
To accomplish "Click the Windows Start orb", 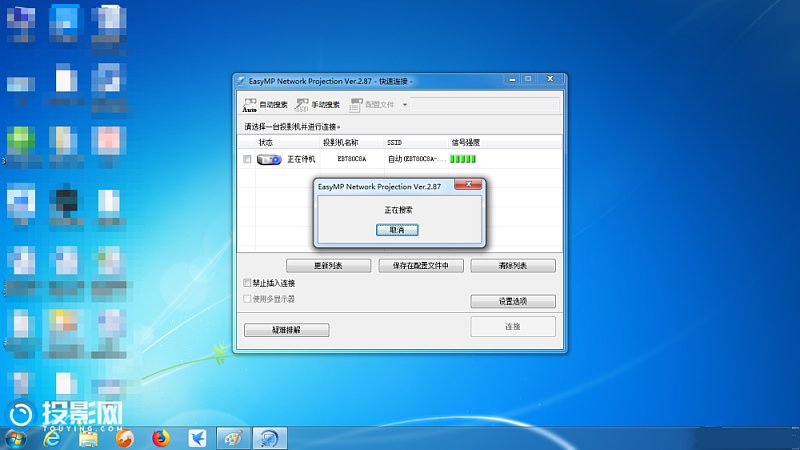I will [17, 438].
